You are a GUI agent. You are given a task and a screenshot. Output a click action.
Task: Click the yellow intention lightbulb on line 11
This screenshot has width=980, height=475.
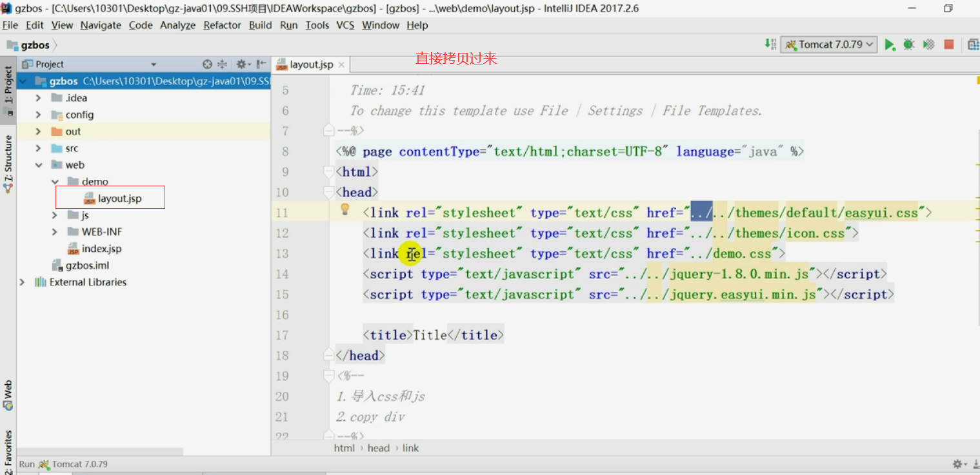pyautogui.click(x=345, y=209)
